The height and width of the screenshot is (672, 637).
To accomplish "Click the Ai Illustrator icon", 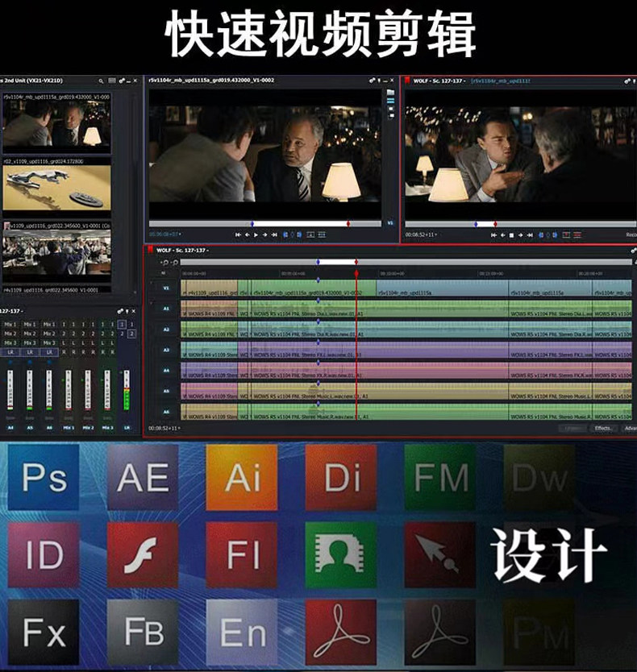I will [x=242, y=477].
